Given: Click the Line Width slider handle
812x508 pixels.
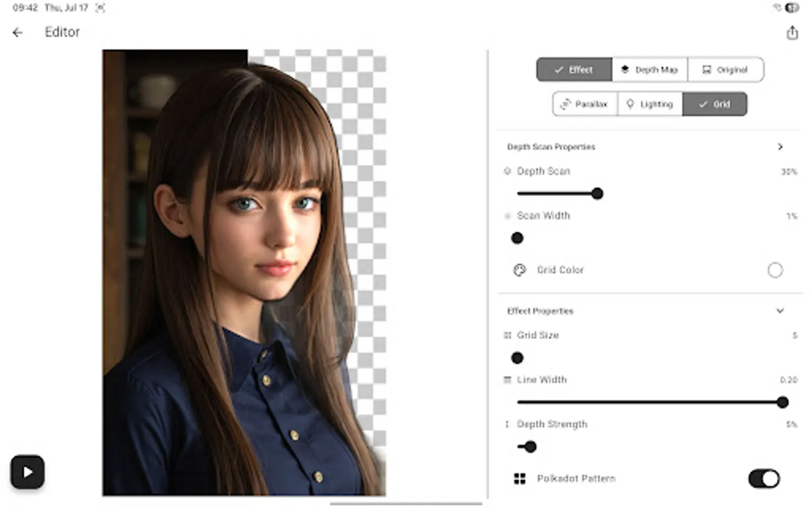Looking at the screenshot, I should tap(782, 402).
